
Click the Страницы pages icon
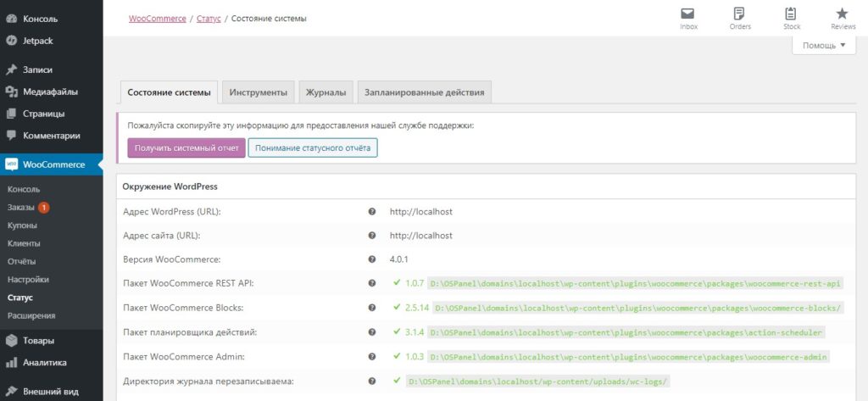(11, 114)
